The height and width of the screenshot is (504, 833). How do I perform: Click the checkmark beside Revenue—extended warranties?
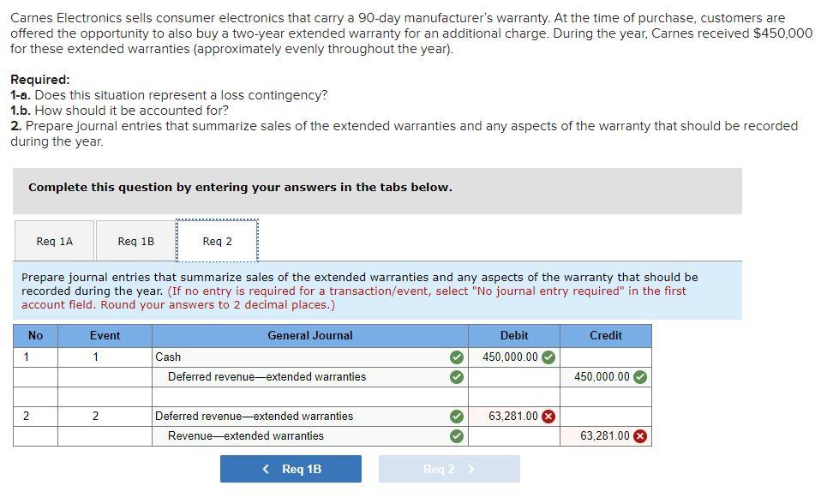click(456, 435)
